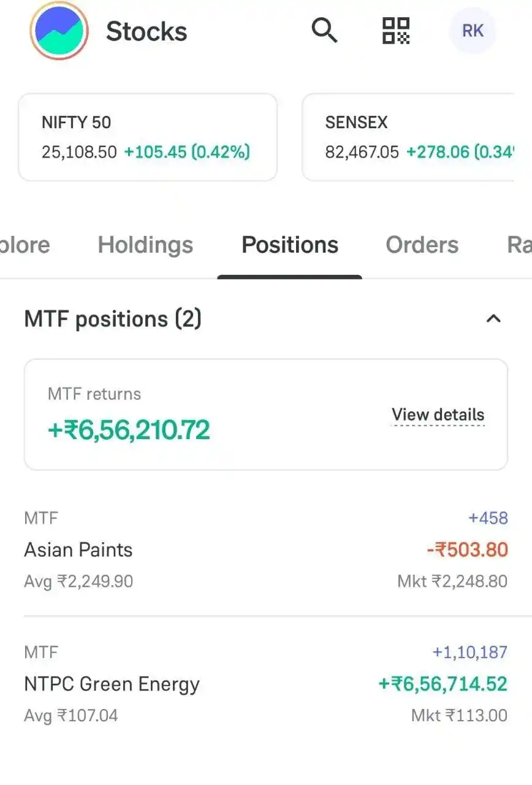The image size is (532, 785).
Task: Switch to the Holdings tab
Action: pos(145,245)
